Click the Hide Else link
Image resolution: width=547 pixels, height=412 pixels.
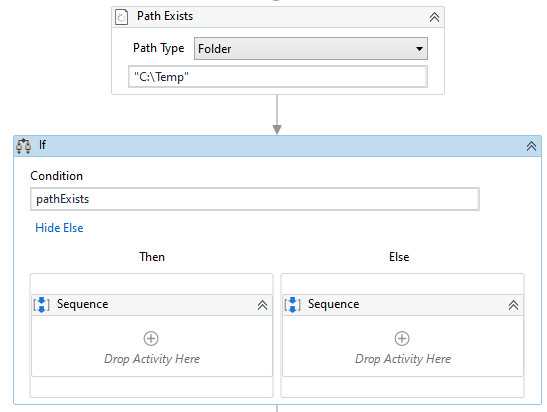coord(59,228)
